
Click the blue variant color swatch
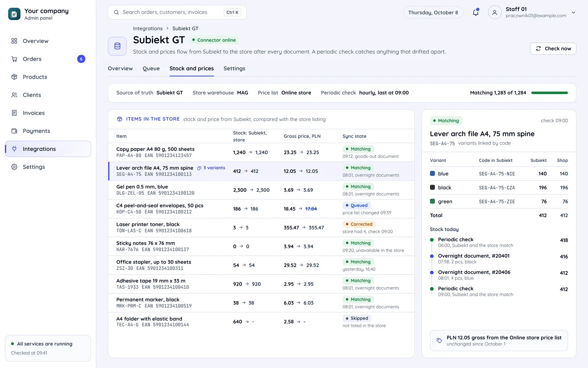[x=433, y=173]
